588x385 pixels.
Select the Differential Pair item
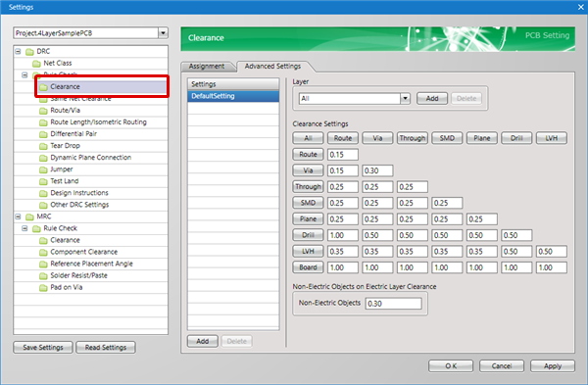tap(73, 134)
